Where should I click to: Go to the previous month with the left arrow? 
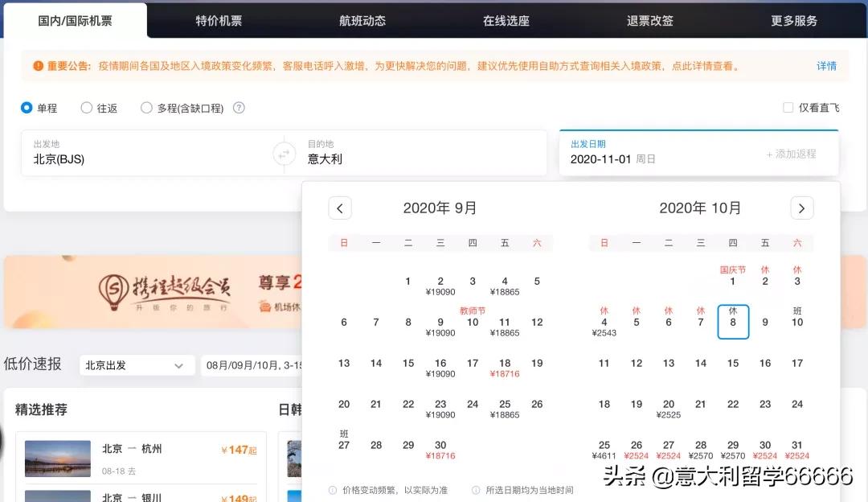point(339,208)
